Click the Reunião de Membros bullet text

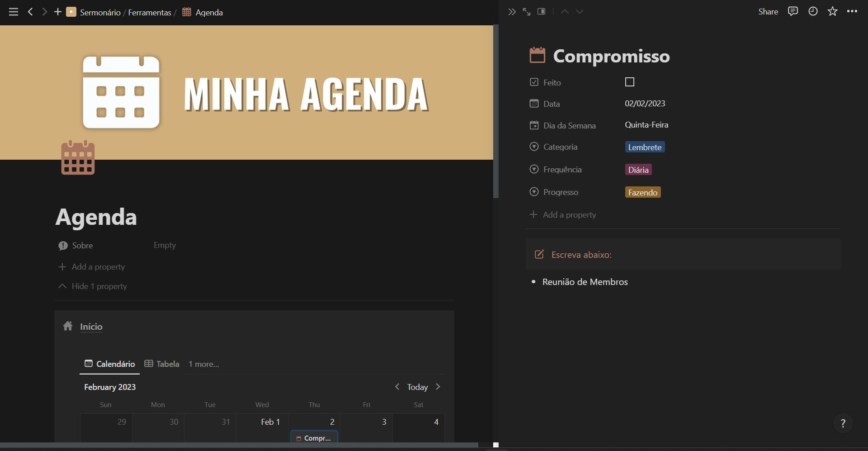tap(585, 282)
